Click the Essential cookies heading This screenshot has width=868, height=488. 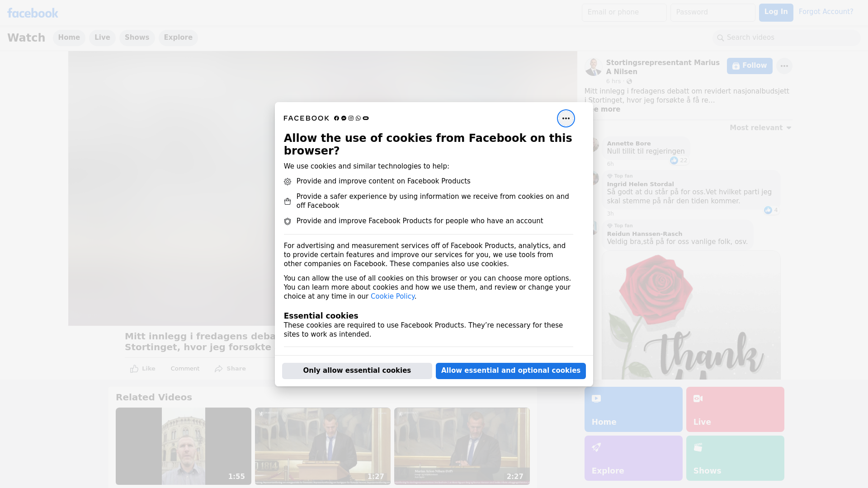pos(321,316)
